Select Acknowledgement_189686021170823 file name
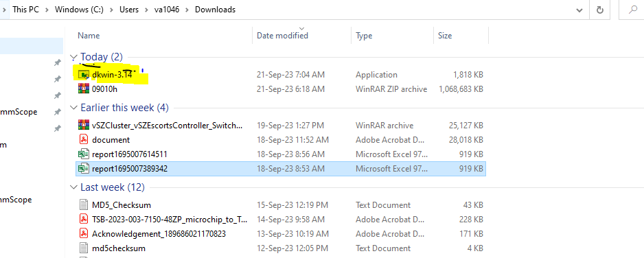Image resolution: width=644 pixels, height=258 pixels. pyautogui.click(x=159, y=234)
